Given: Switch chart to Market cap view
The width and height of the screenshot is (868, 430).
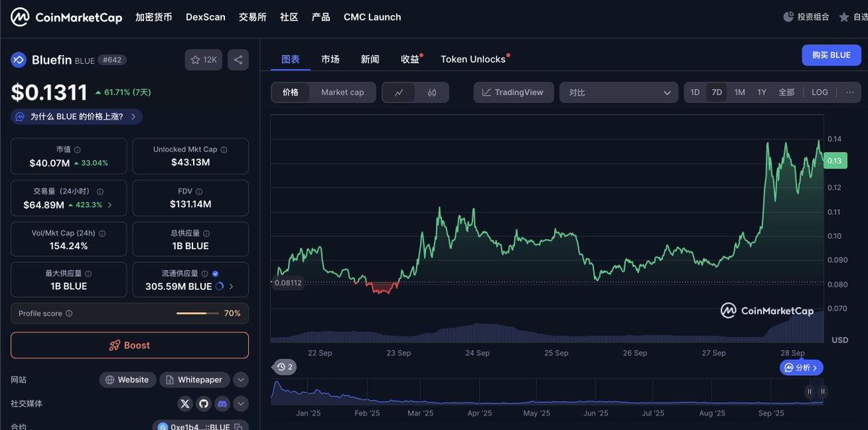Looking at the screenshot, I should tap(342, 93).
